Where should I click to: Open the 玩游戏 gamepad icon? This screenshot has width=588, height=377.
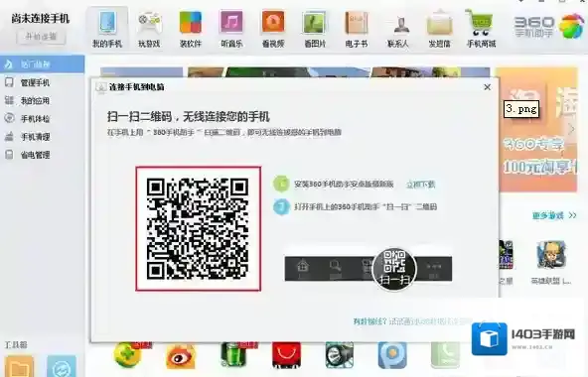click(x=149, y=23)
